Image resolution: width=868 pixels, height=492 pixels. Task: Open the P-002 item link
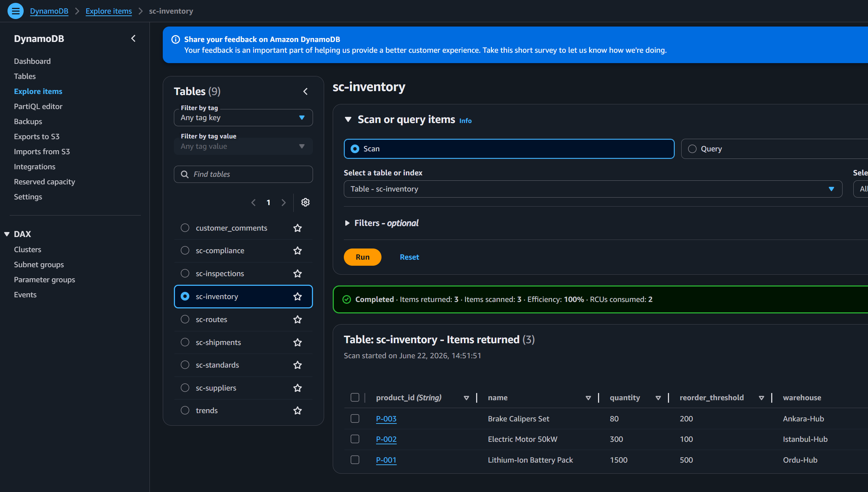[x=386, y=439]
